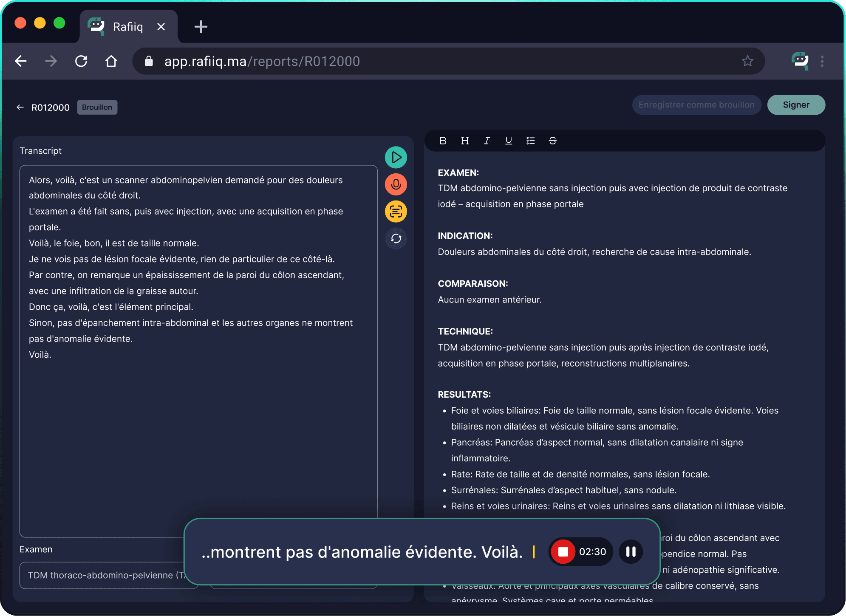Click Enregistrer comme brouillon button
846x616 pixels.
click(696, 105)
